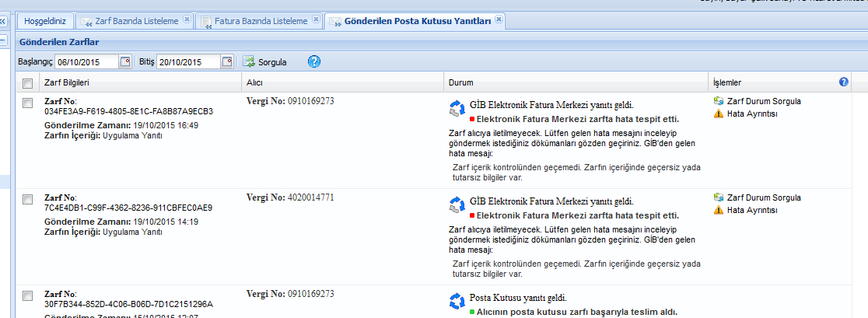This screenshot has height=318, width=868.
Task: Select the checkbox for envelope 30F7B344
Action: [x=28, y=296]
